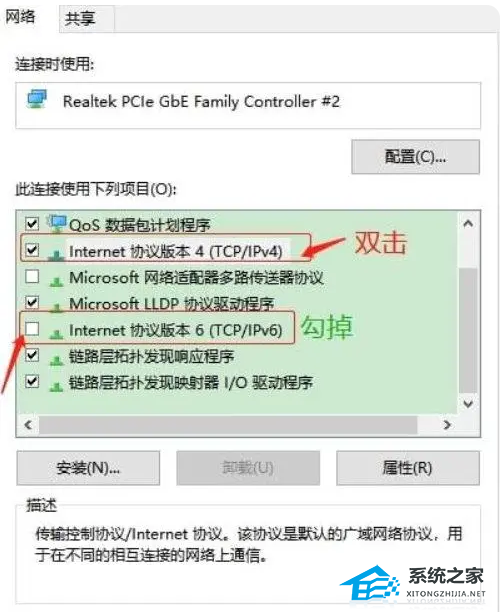Enable the Internet 协议版本 6 (TCP/IPv6) checkbox
501x612 pixels.
tap(32, 329)
